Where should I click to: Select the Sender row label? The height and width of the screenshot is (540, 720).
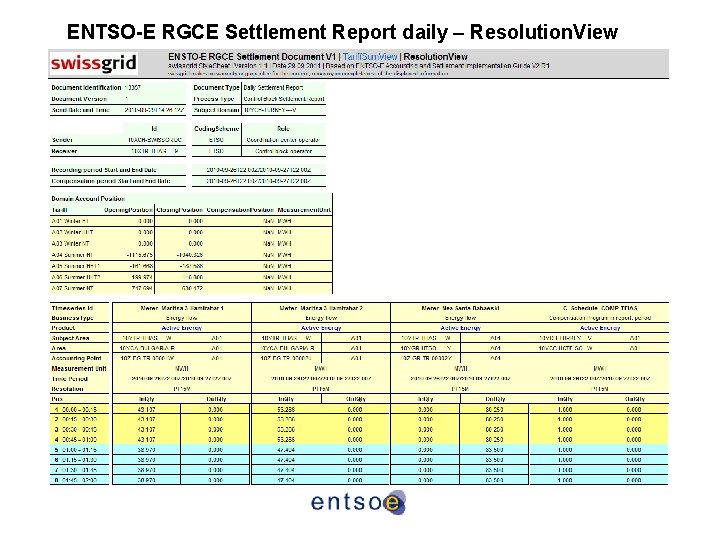(62, 140)
